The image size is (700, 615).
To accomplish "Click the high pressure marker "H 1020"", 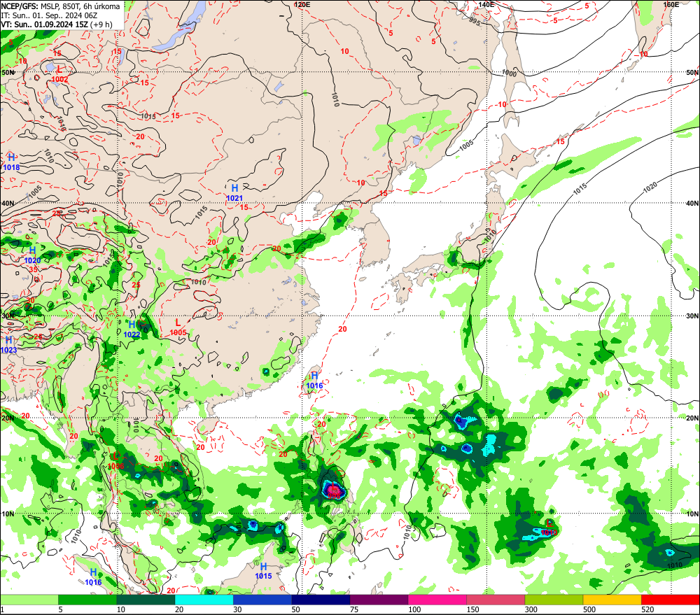I will (32, 255).
